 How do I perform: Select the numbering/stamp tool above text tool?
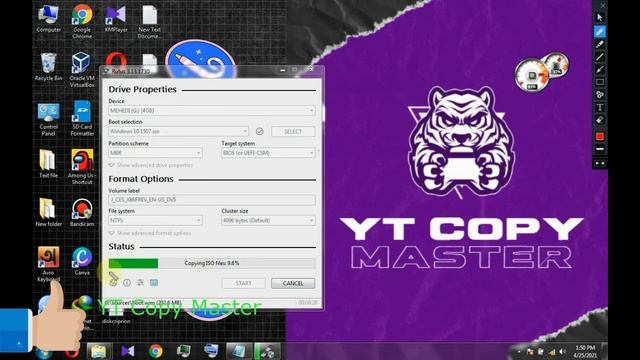tap(600, 95)
